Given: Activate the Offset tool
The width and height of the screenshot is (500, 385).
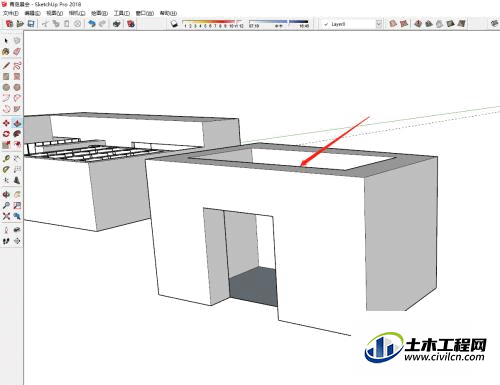Looking at the screenshot, I should pyautogui.click(x=17, y=145).
